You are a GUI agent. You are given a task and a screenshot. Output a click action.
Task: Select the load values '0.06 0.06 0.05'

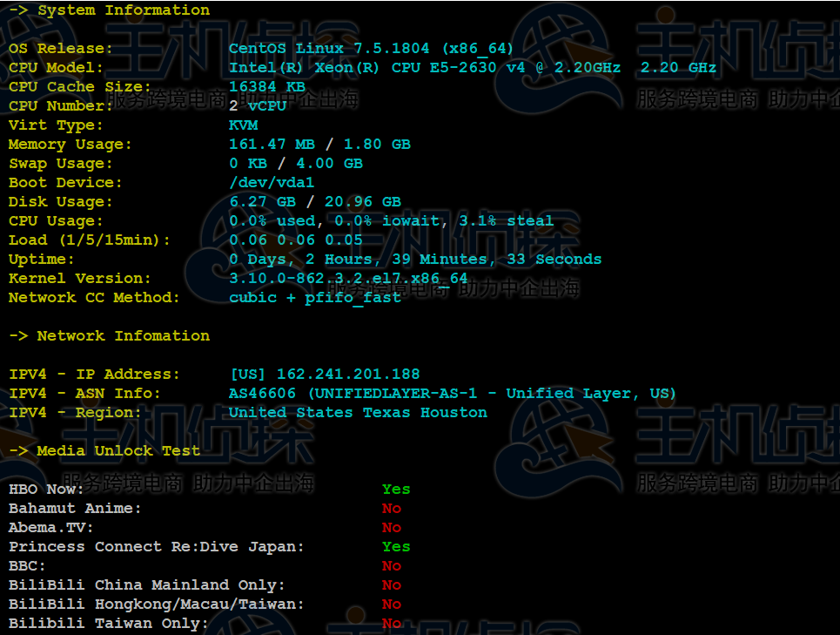click(x=296, y=240)
